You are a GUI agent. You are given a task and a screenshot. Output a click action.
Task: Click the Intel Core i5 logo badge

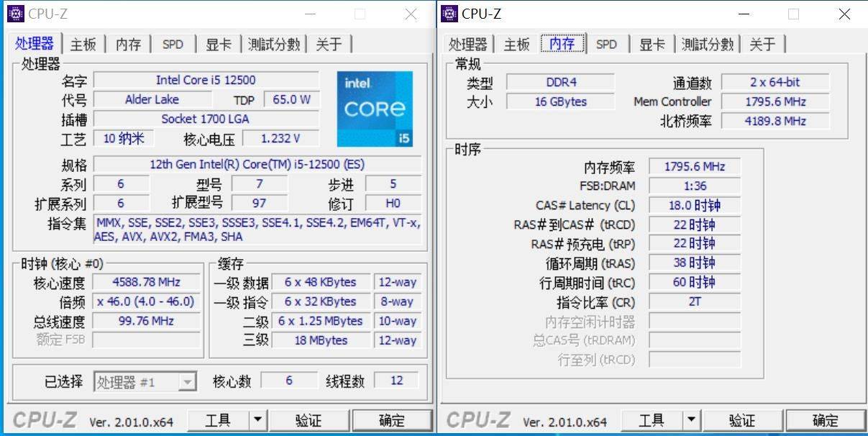pyautogui.click(x=375, y=108)
